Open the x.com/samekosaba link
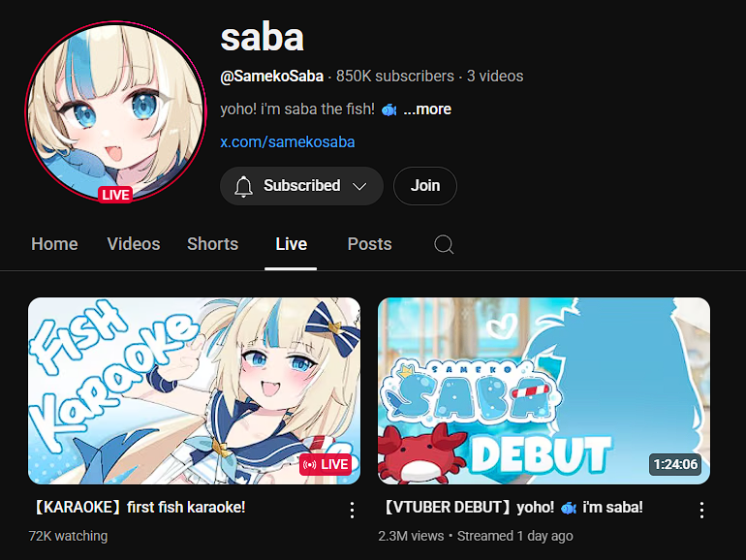The width and height of the screenshot is (746, 560). click(x=288, y=141)
